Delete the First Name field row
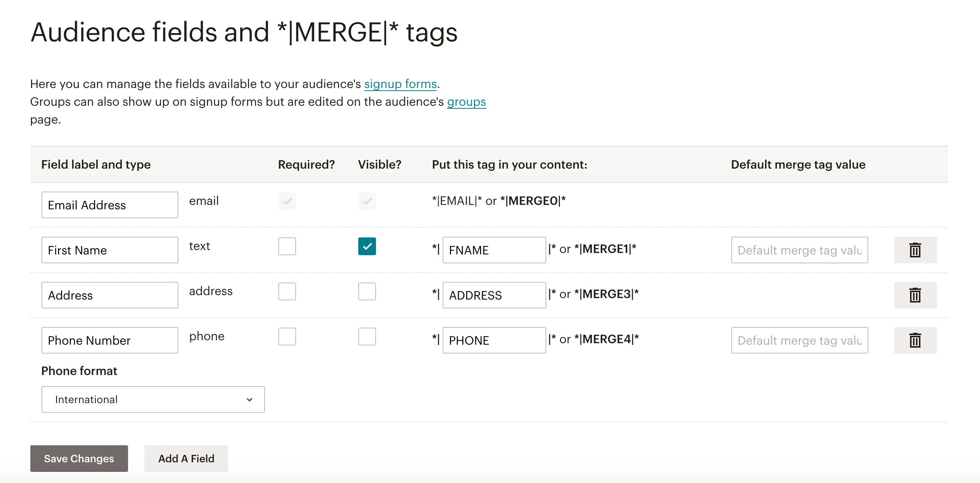980x483 pixels. point(914,250)
